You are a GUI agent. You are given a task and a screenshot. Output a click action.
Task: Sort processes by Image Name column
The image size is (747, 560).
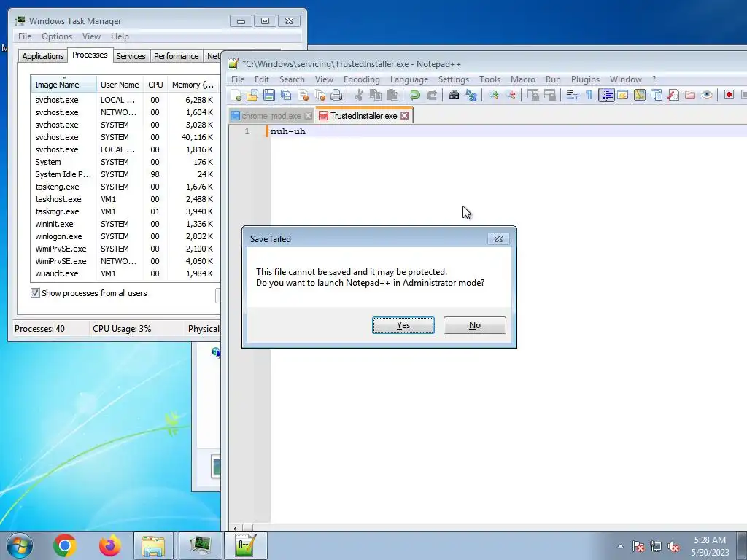64,84
